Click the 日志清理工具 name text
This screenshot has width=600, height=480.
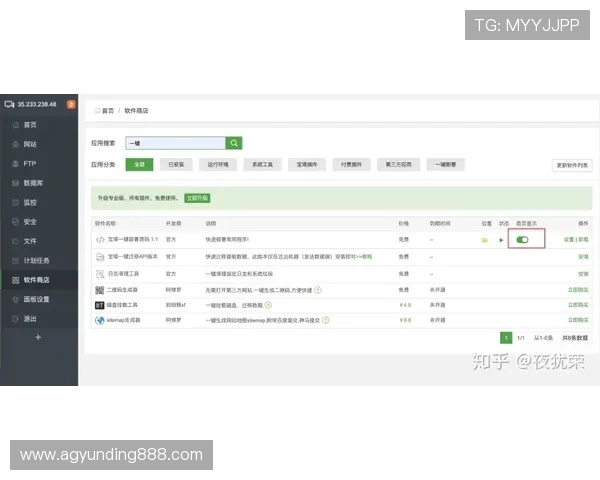123,274
